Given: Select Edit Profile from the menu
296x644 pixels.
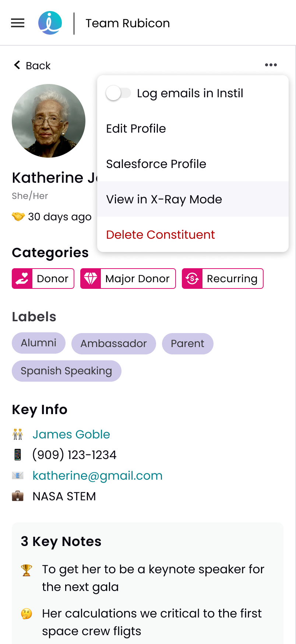Looking at the screenshot, I should [x=193, y=129].
